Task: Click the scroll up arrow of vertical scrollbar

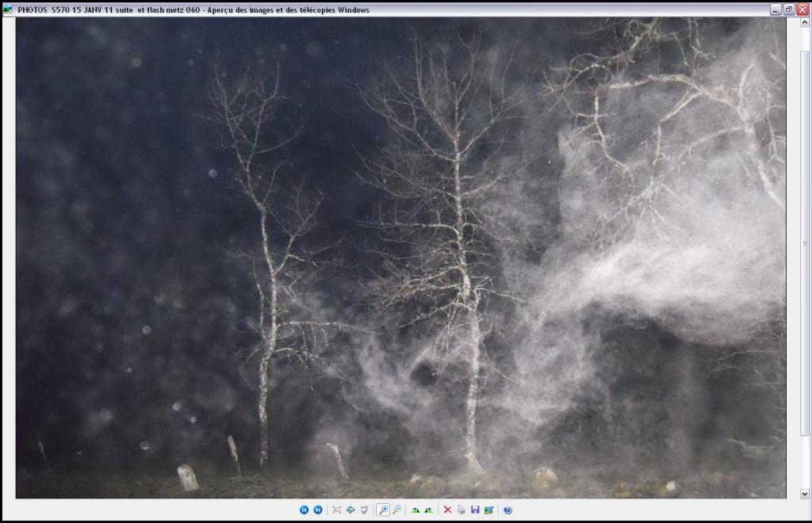Action: [804, 22]
